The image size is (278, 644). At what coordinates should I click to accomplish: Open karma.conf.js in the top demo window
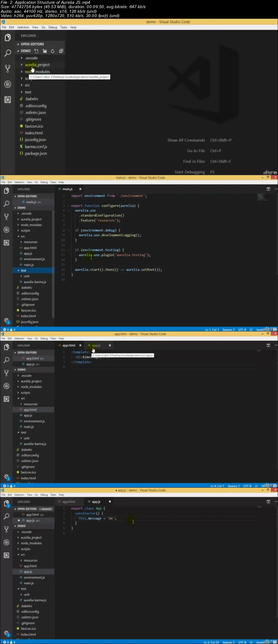36,147
